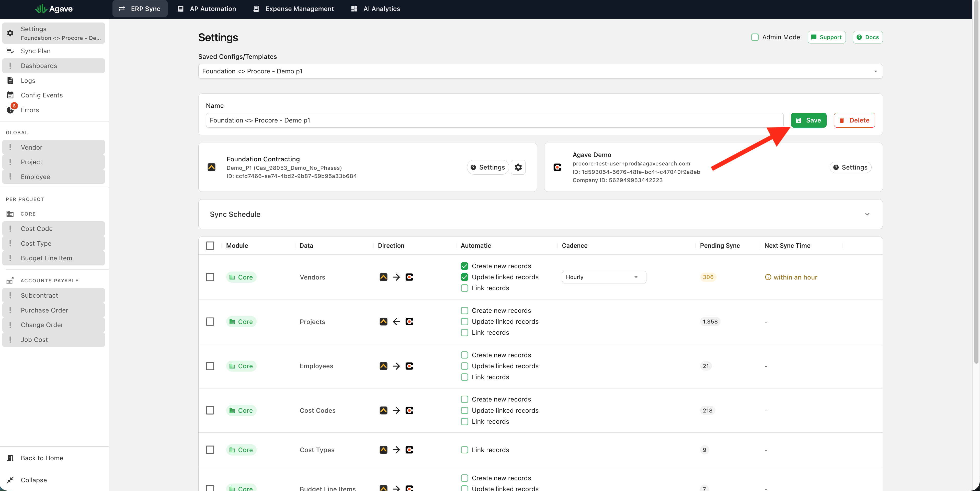Screen dimensions: 980x491
Task: Click the Name input field
Action: tap(495, 120)
